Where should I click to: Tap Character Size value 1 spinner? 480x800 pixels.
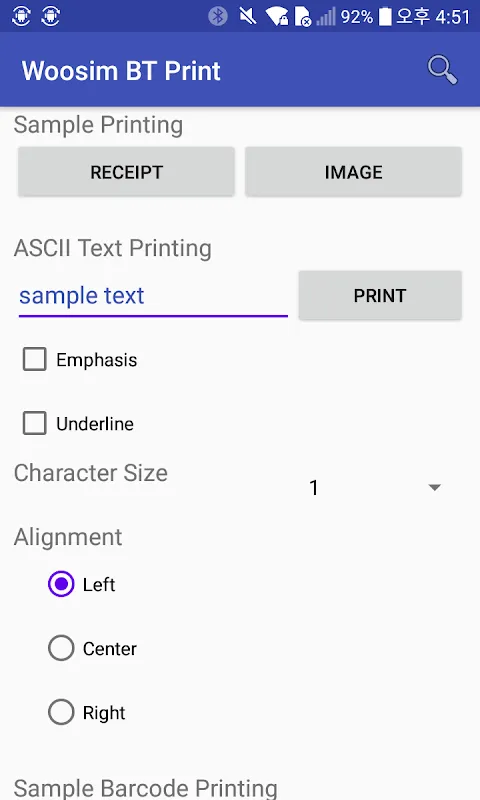(x=376, y=488)
